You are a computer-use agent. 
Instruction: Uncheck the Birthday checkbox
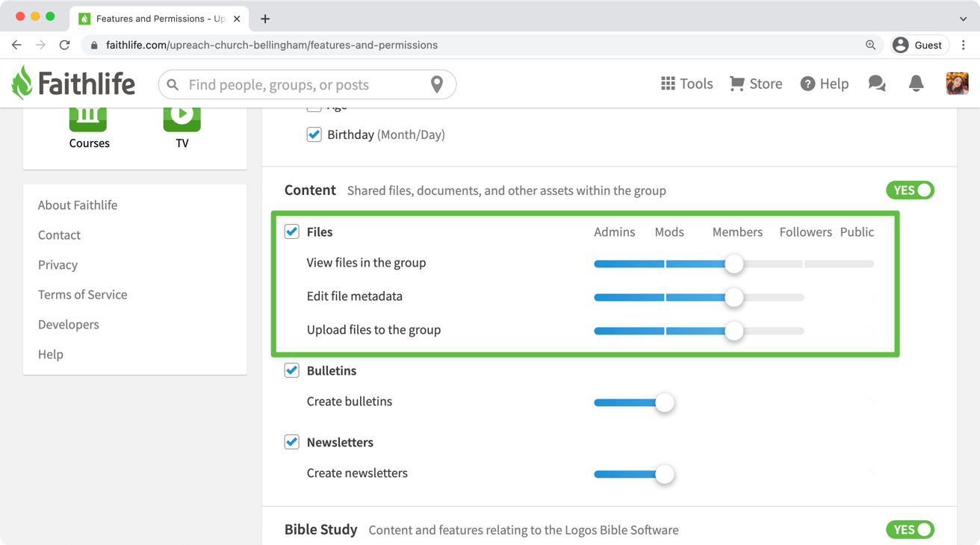314,134
